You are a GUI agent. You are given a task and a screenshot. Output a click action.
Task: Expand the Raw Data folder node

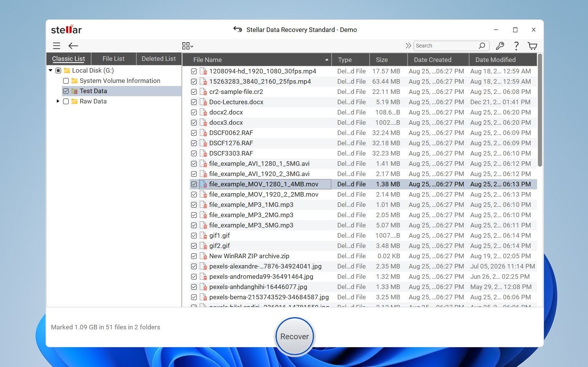[x=58, y=101]
